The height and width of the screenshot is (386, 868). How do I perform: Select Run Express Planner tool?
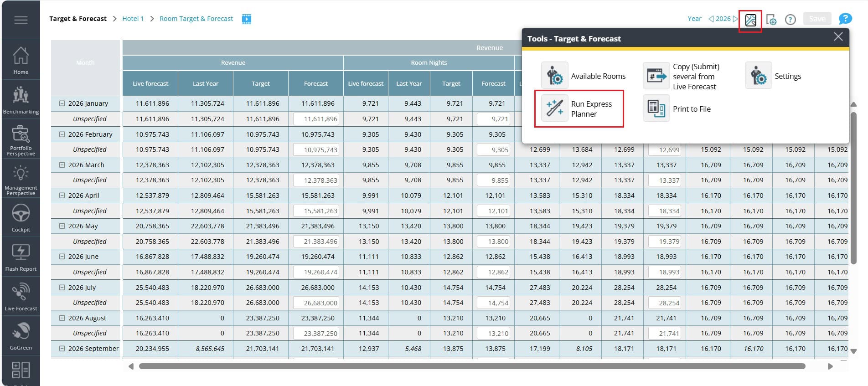coord(579,109)
